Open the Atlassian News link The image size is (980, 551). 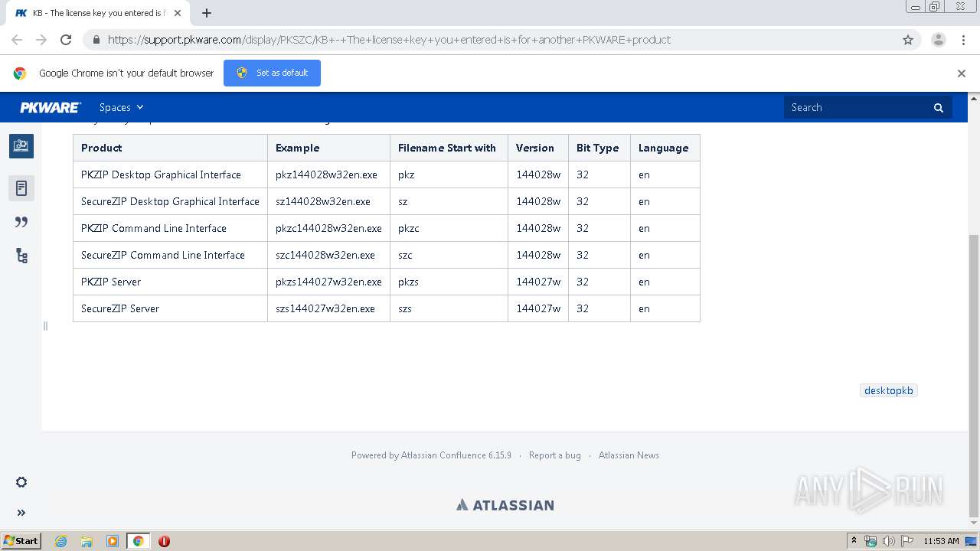coord(629,455)
